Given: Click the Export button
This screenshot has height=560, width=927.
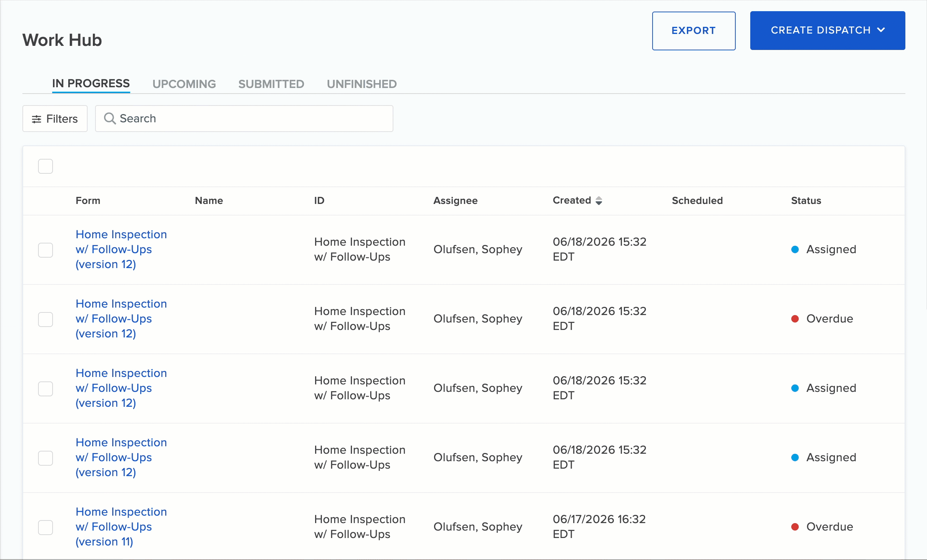Looking at the screenshot, I should click(x=693, y=31).
